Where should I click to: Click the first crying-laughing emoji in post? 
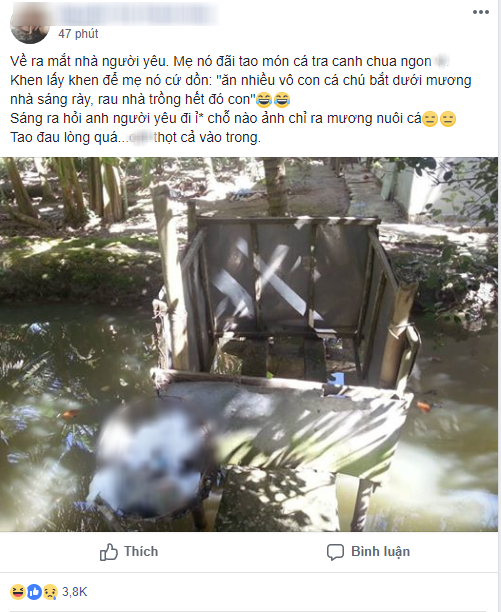[264, 100]
